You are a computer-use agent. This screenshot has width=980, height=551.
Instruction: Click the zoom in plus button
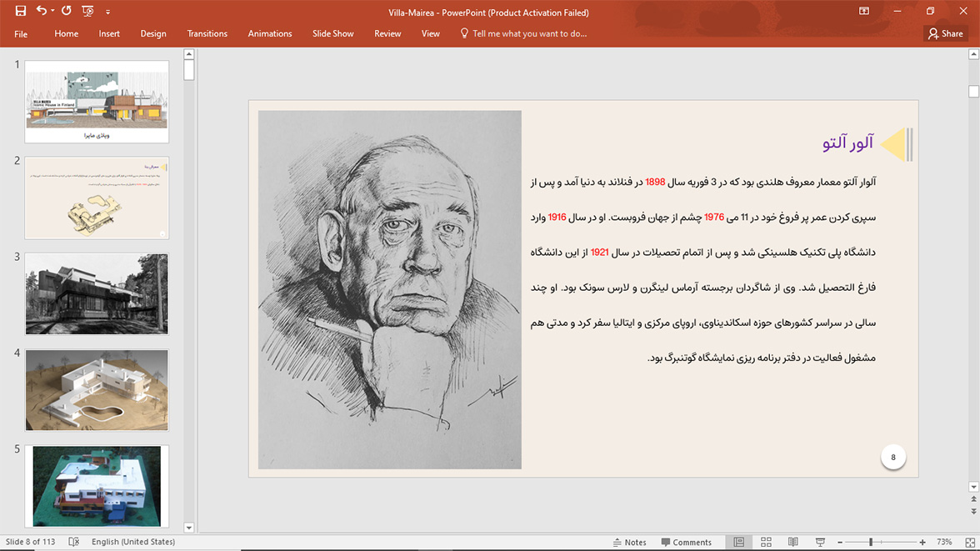coord(922,542)
